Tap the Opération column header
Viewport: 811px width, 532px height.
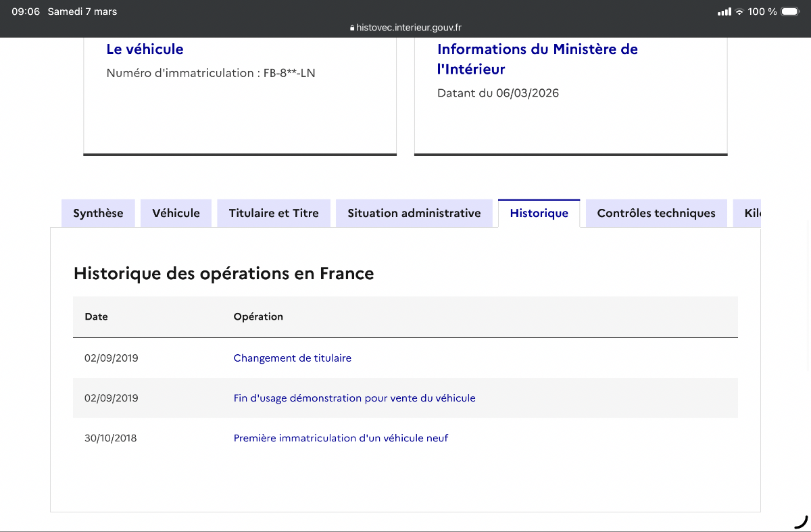pos(258,316)
